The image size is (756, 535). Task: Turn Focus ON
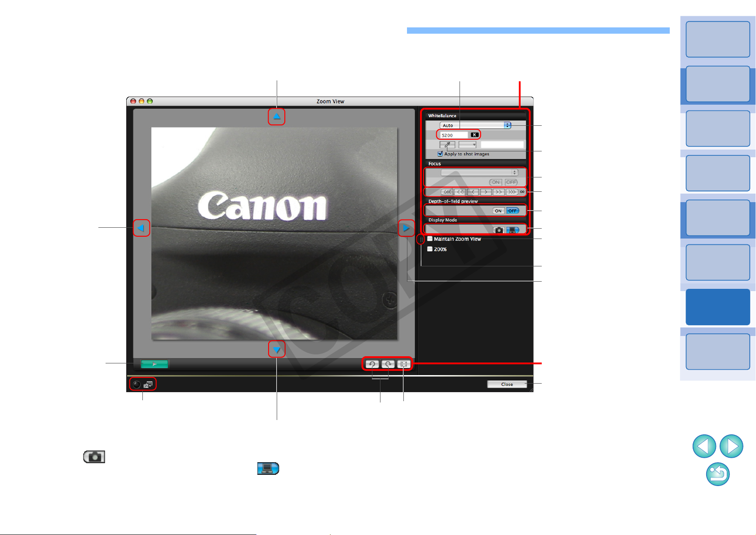[495, 182]
